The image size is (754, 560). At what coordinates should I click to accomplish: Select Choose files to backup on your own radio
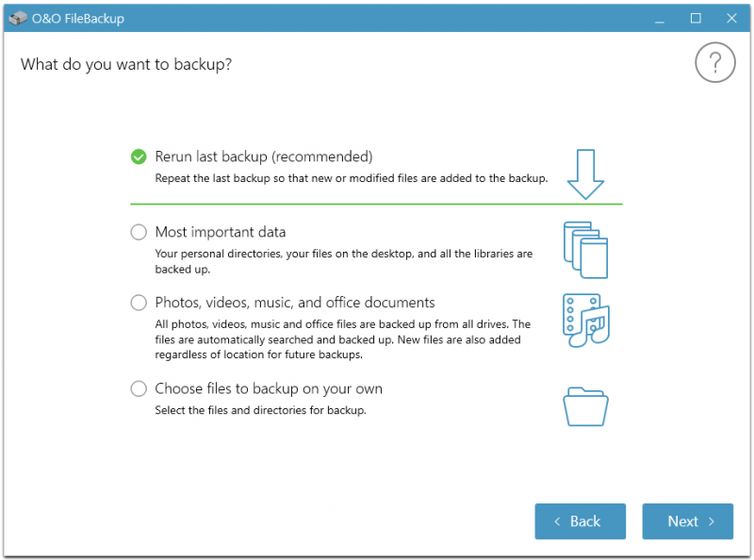[139, 388]
